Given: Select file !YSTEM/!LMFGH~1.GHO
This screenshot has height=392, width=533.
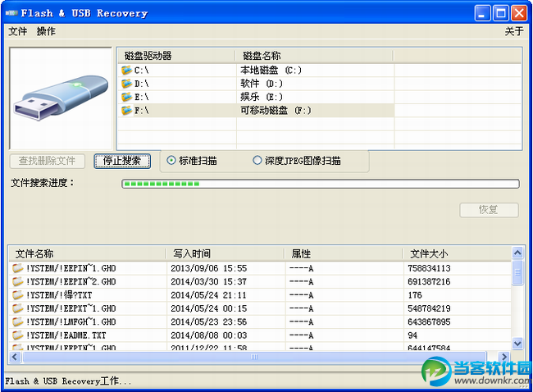Looking at the screenshot, I should point(71,321).
